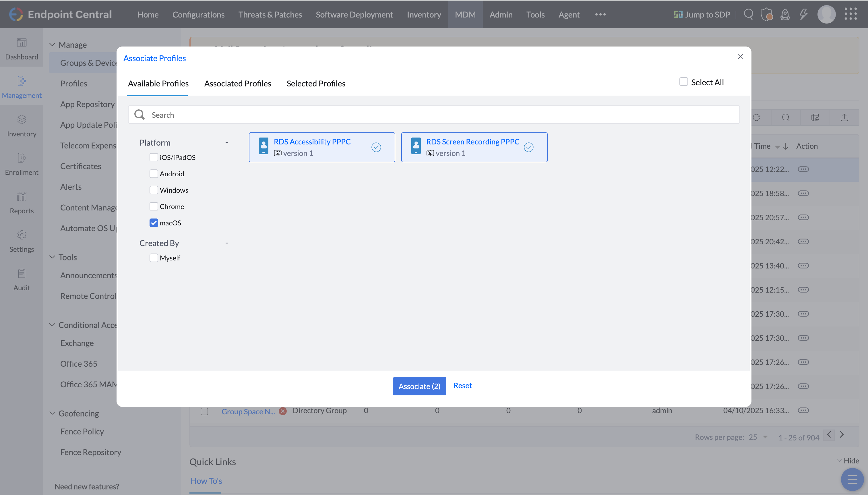Image resolution: width=868 pixels, height=495 pixels.
Task: Uncheck the macOS platform filter
Action: (x=154, y=223)
